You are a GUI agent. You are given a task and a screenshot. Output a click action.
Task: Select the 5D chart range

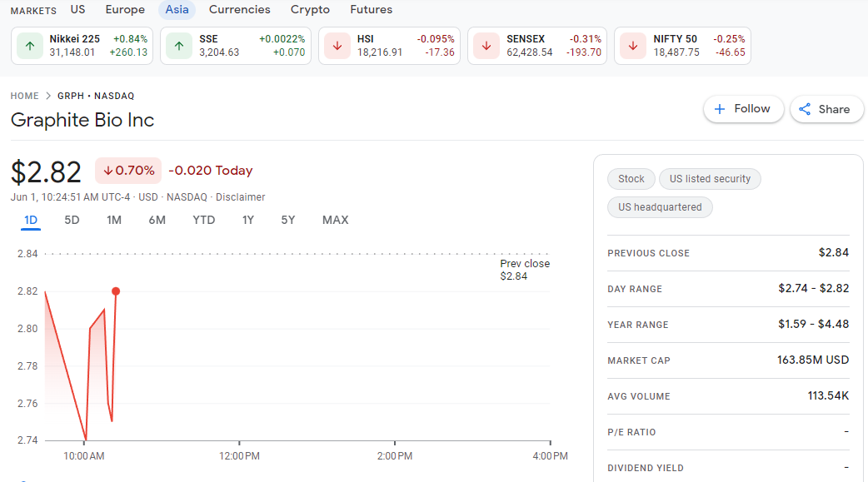(72, 221)
